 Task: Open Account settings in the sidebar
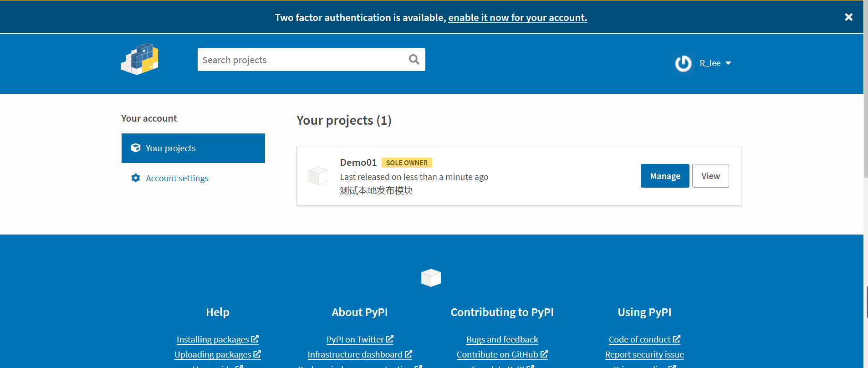(177, 178)
